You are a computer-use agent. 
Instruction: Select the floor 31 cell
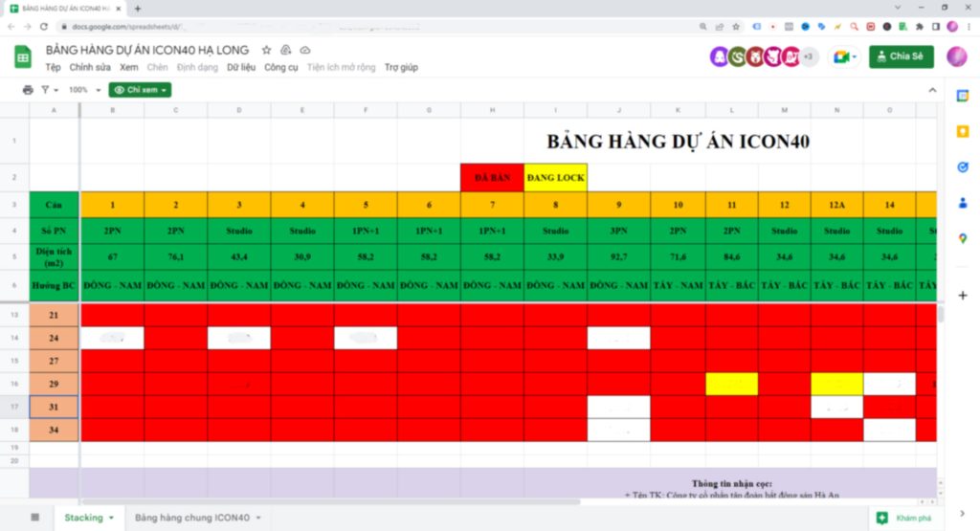coord(54,407)
